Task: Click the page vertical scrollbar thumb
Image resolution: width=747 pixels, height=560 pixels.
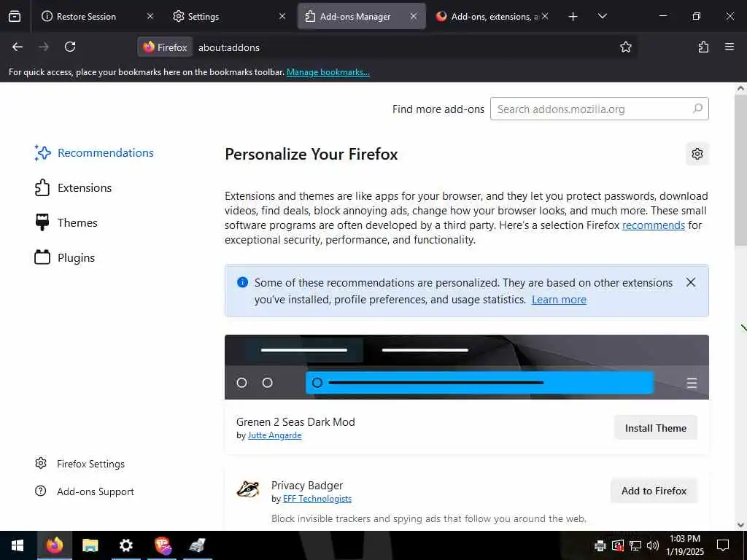Action: tap(740, 171)
